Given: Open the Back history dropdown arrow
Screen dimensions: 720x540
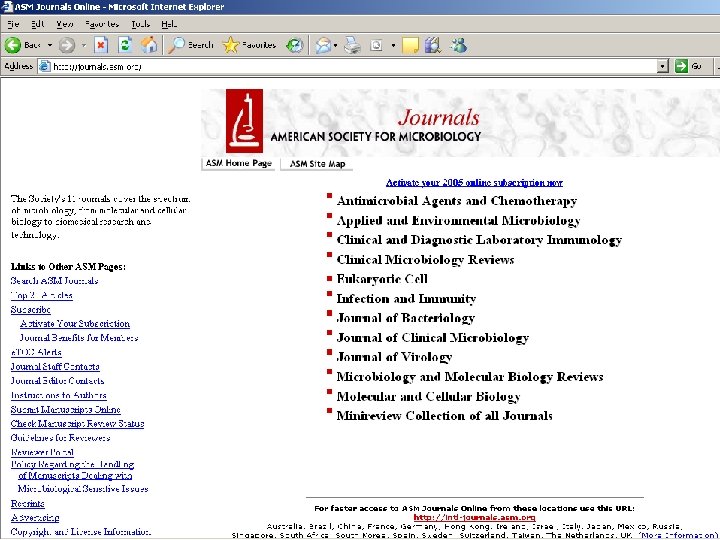Looking at the screenshot, I should (x=50, y=45).
